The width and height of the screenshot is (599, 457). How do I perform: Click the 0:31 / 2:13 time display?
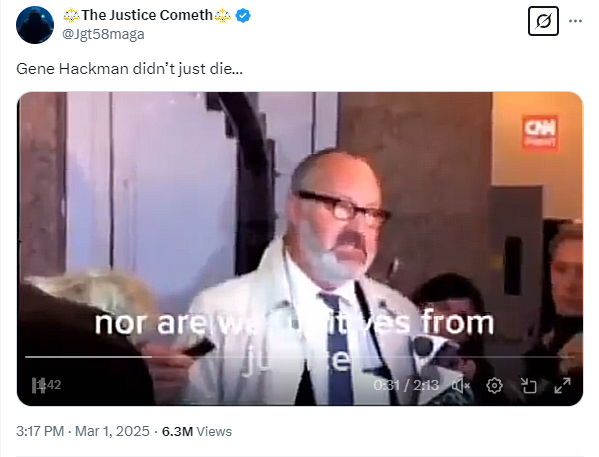pyautogui.click(x=406, y=386)
